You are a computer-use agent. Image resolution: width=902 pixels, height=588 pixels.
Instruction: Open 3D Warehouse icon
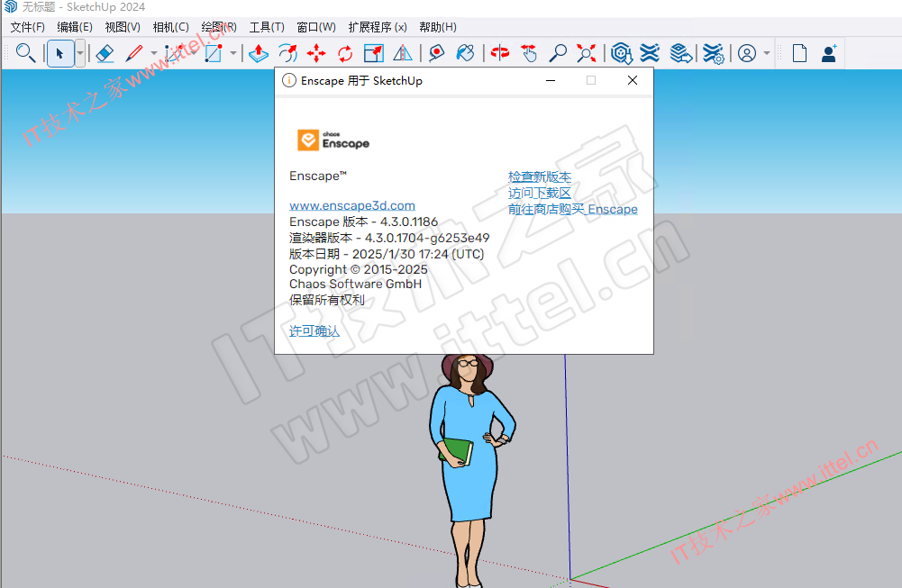(622, 53)
